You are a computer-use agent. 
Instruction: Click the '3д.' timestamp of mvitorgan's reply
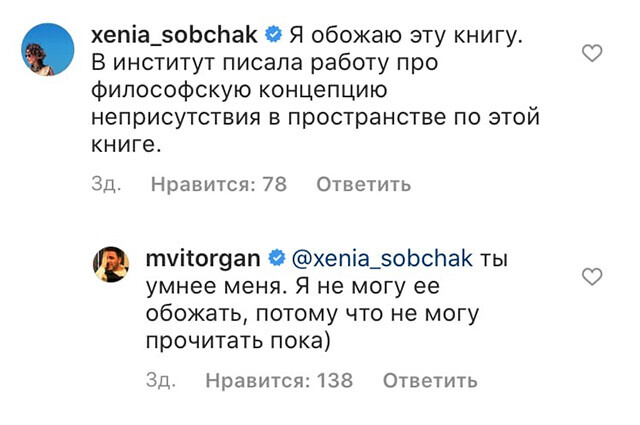[x=161, y=381]
